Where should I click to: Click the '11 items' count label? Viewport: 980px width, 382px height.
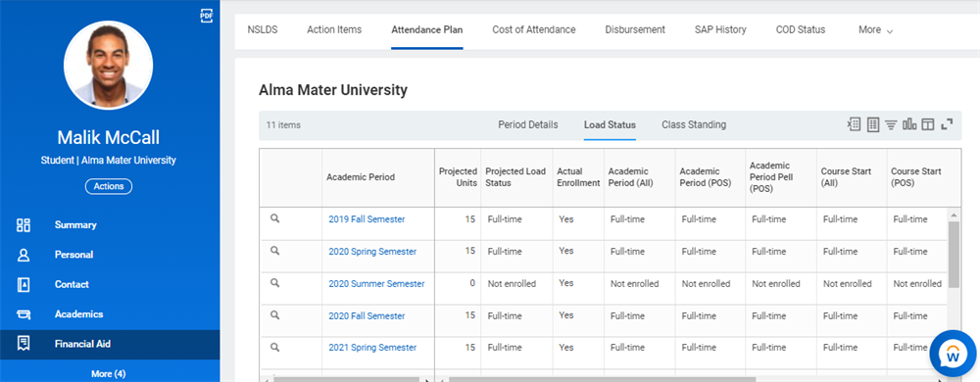[x=283, y=124]
